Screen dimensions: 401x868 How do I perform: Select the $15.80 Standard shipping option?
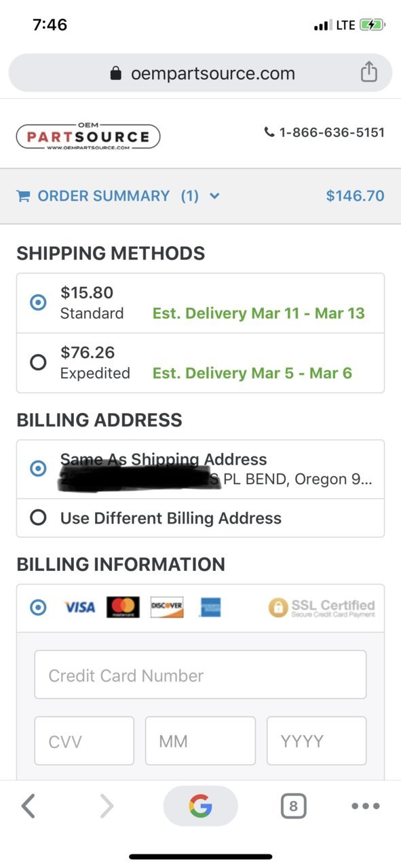point(200,303)
